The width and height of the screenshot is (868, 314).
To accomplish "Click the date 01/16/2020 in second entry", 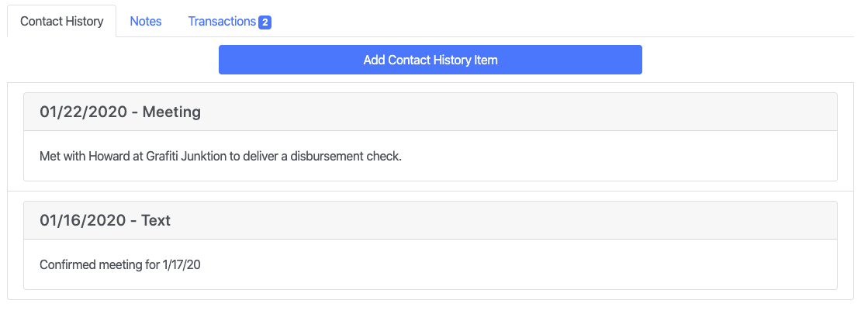I will [x=82, y=220].
